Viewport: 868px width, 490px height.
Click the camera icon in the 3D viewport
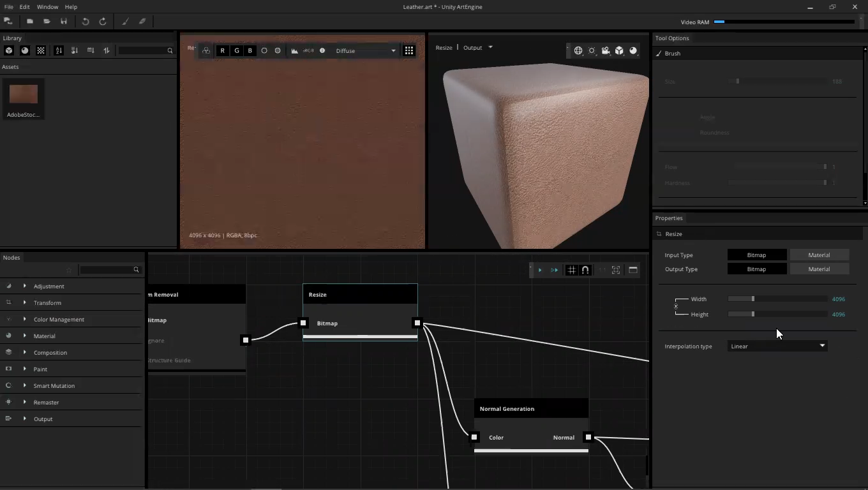click(606, 50)
